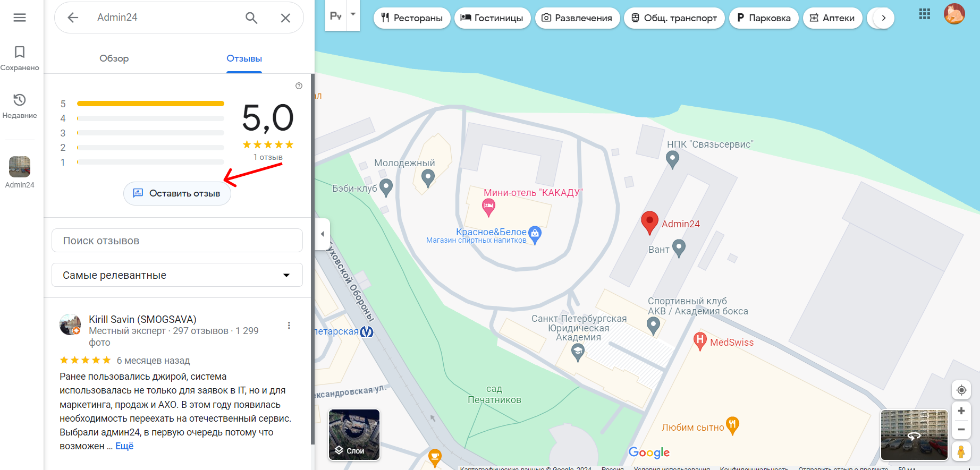
Task: Filter by Общ. транспорт chip
Action: coord(674,18)
